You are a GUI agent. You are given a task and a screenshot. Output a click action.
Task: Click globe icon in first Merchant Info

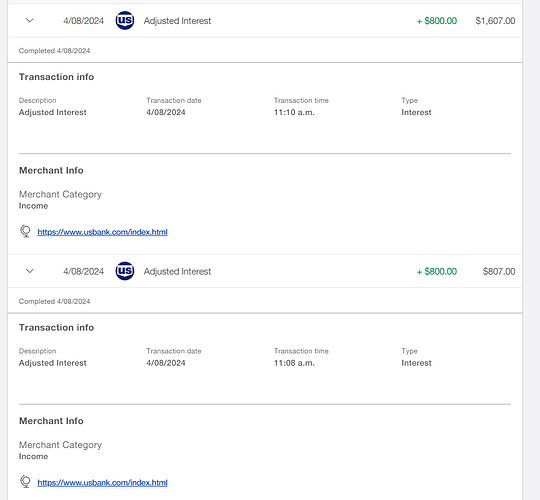point(25,231)
